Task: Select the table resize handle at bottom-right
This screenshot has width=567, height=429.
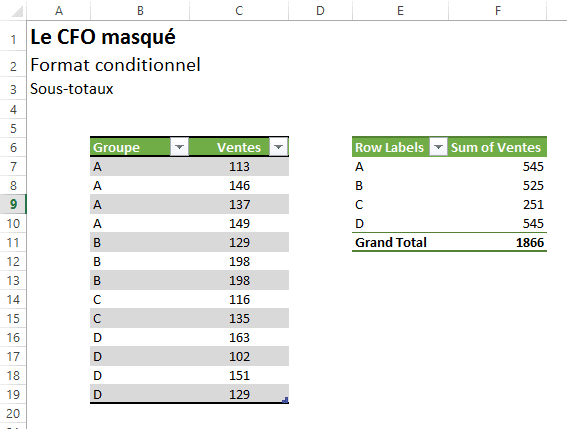Action: click(x=285, y=400)
